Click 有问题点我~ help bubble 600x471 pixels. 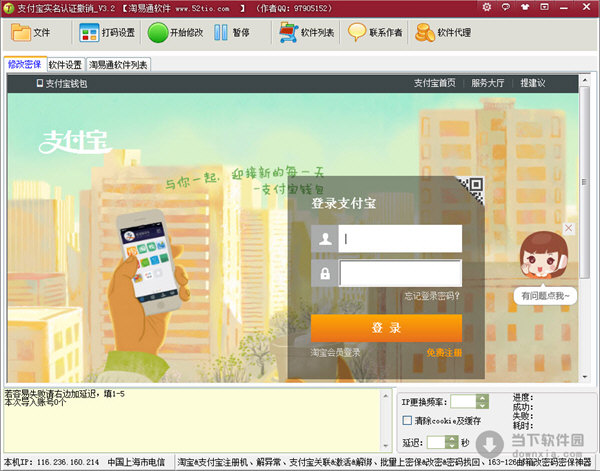pos(545,296)
